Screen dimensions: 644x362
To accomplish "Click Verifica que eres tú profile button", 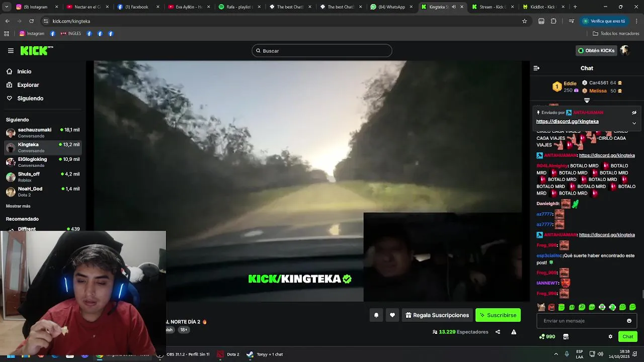I will [604, 21].
